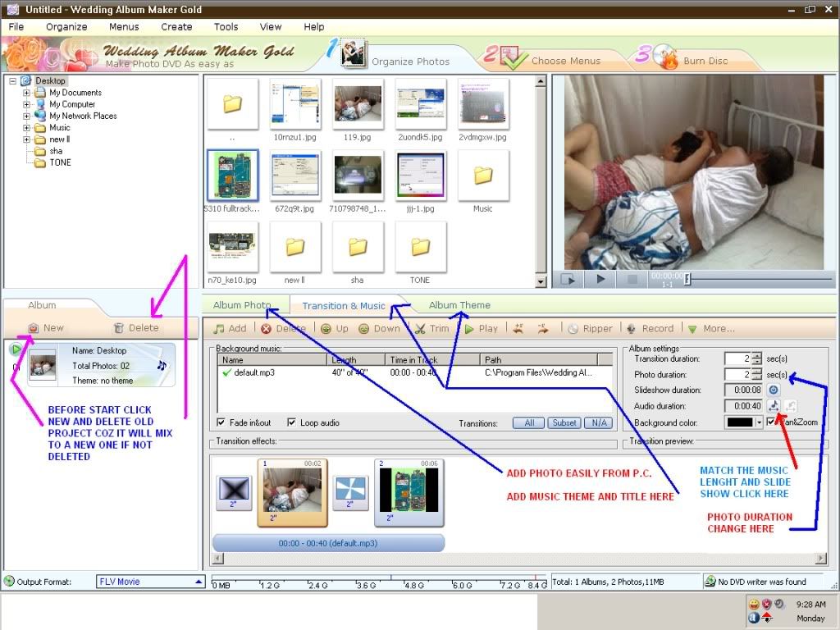Viewport: 840px width, 630px height.
Task: Click the Music folder icon in browser
Action: [x=483, y=176]
